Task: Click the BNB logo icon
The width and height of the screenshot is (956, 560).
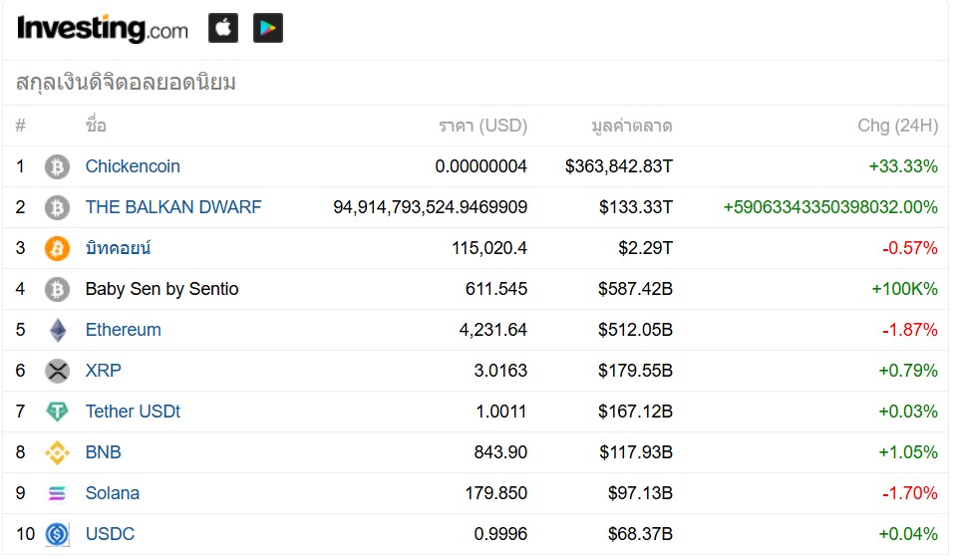Action: pyautogui.click(x=57, y=452)
